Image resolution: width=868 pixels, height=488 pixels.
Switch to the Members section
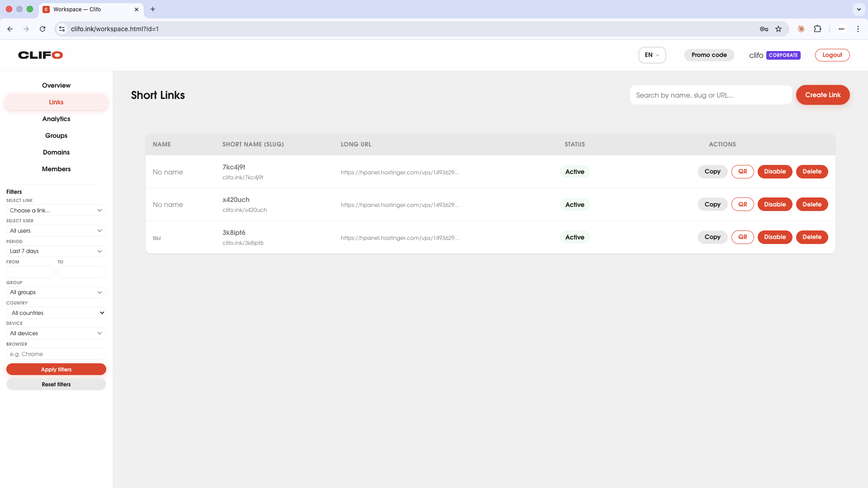tap(56, 169)
